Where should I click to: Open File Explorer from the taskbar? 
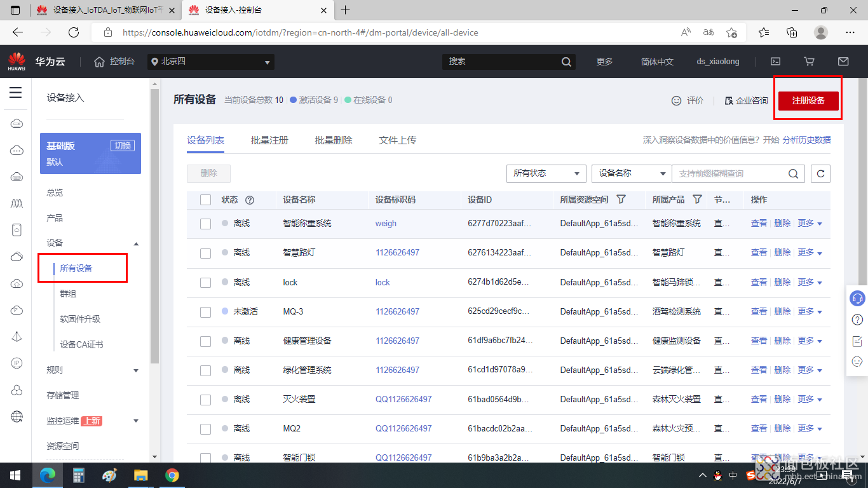click(x=140, y=475)
